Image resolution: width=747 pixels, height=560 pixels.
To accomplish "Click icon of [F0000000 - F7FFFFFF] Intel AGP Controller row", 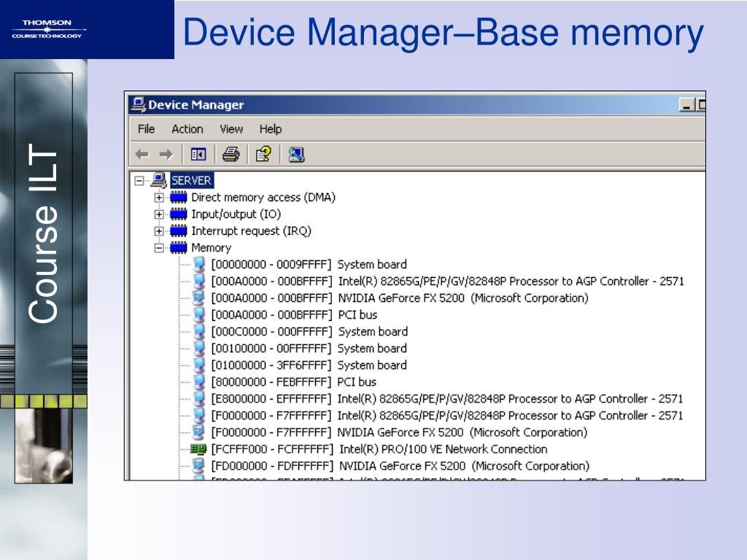I will (198, 415).
